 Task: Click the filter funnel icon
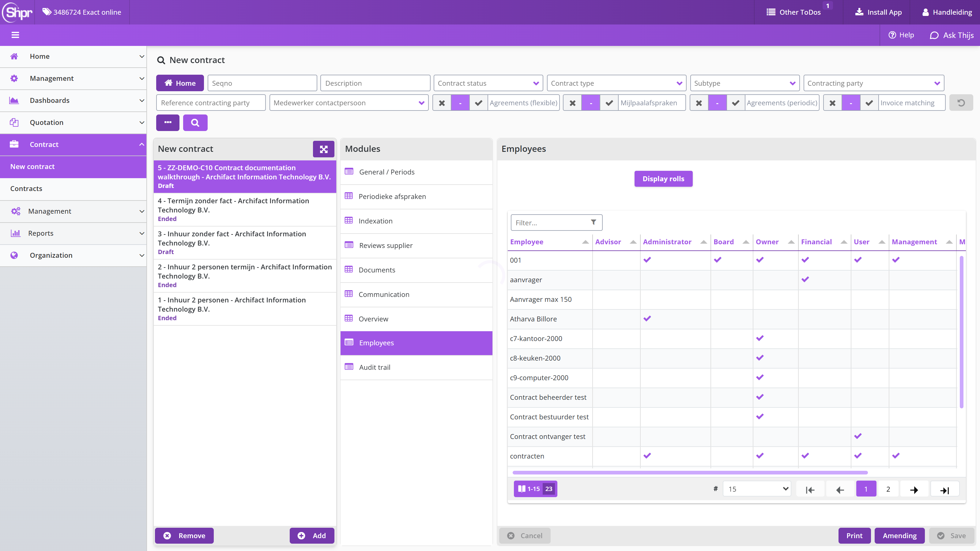pos(593,223)
